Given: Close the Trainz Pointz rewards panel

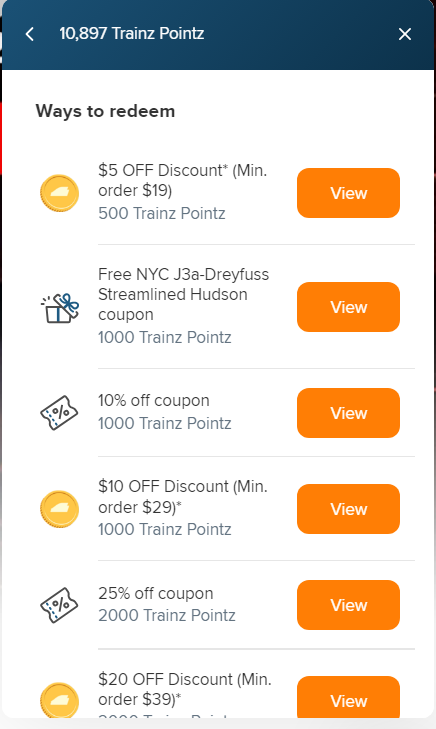Looking at the screenshot, I should pyautogui.click(x=405, y=34).
